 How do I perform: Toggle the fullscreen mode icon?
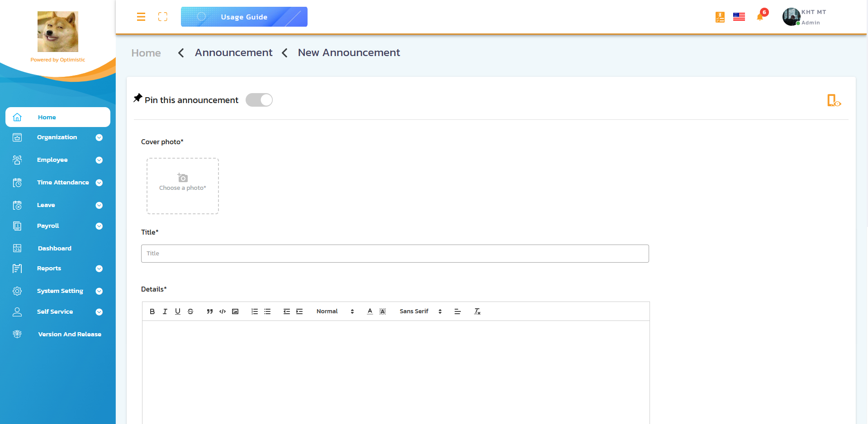(x=163, y=17)
